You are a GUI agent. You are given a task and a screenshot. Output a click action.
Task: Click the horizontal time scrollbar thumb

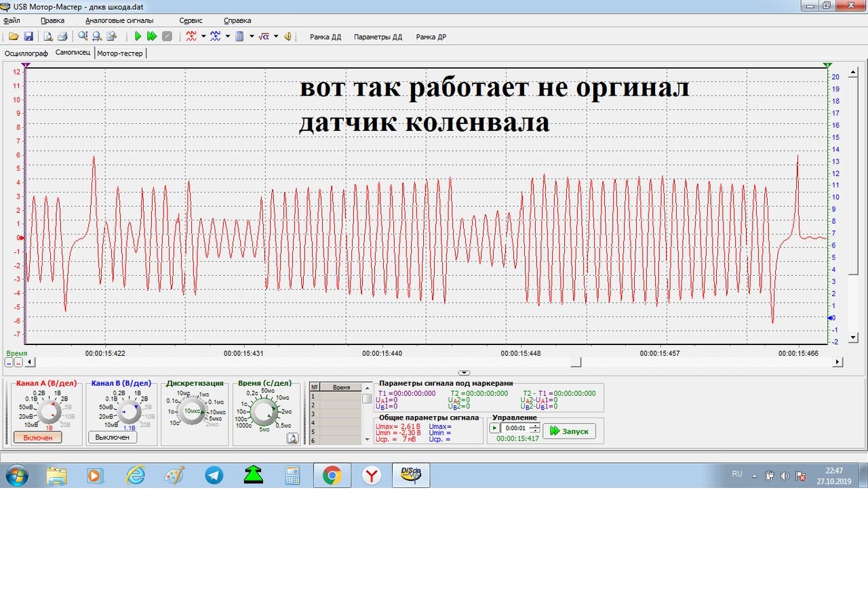point(576,362)
